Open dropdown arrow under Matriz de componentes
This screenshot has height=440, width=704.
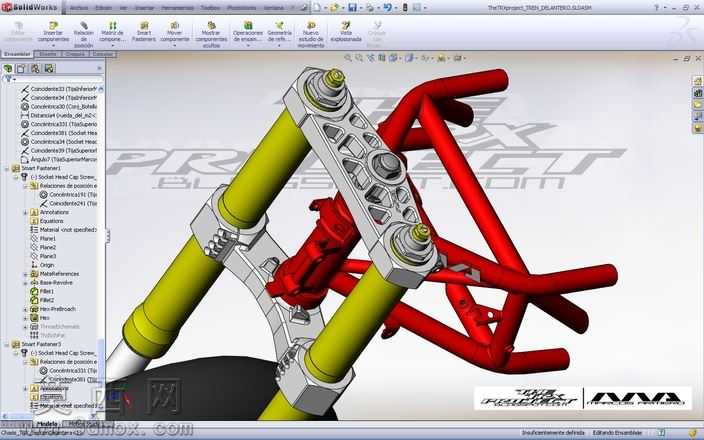pyautogui.click(x=112, y=46)
